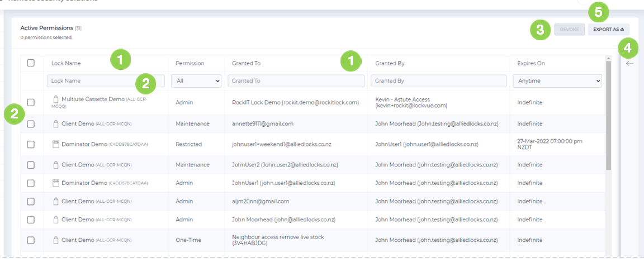644x262 pixels.
Task: Select the checkbox for the john@alliedlocks.co.nz row
Action: [30, 220]
